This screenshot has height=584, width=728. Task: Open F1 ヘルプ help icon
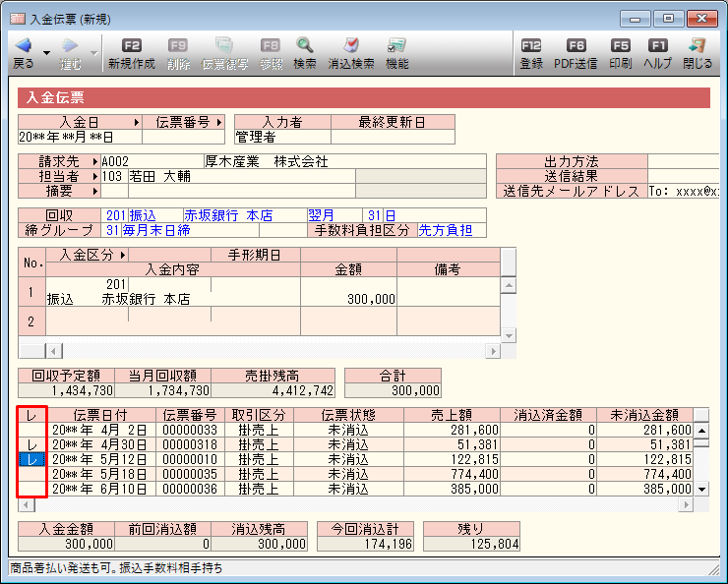point(658,45)
